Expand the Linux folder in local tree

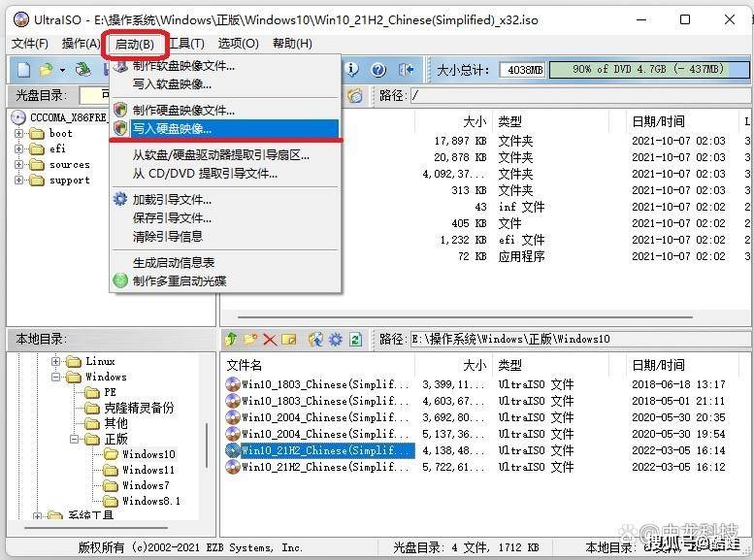(55, 361)
